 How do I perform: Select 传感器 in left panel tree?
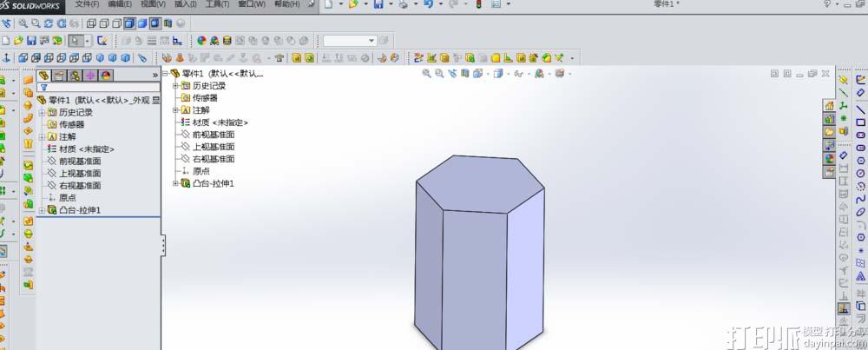point(71,124)
